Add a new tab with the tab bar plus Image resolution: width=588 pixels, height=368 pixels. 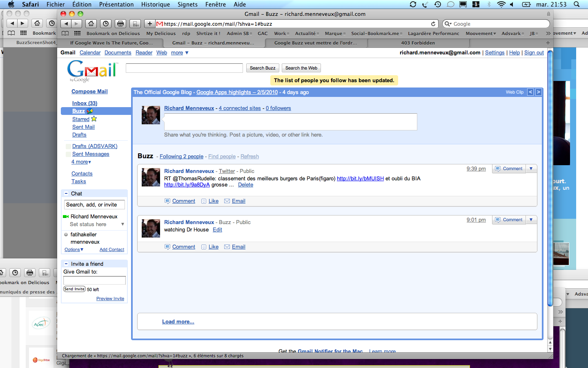[x=548, y=43]
